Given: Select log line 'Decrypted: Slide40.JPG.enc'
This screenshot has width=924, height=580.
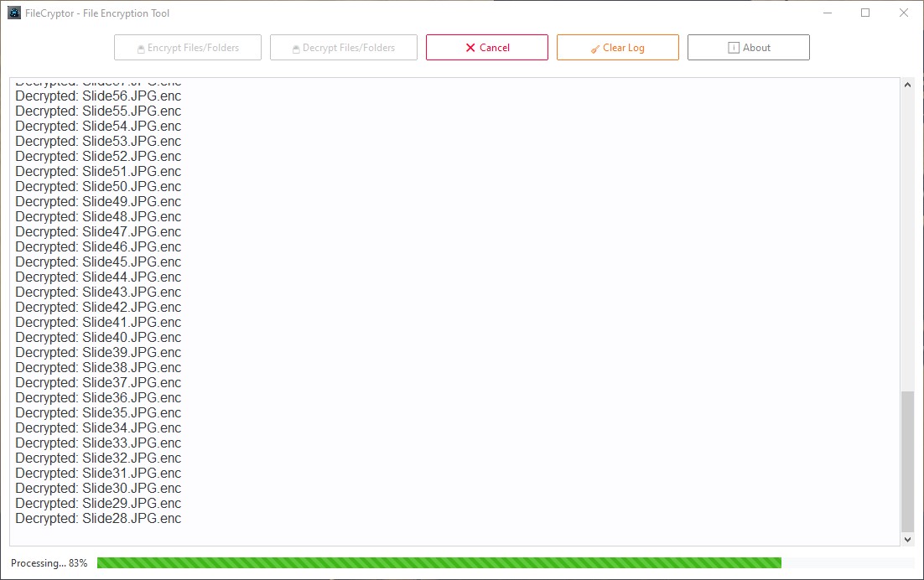Looking at the screenshot, I should click(98, 338).
